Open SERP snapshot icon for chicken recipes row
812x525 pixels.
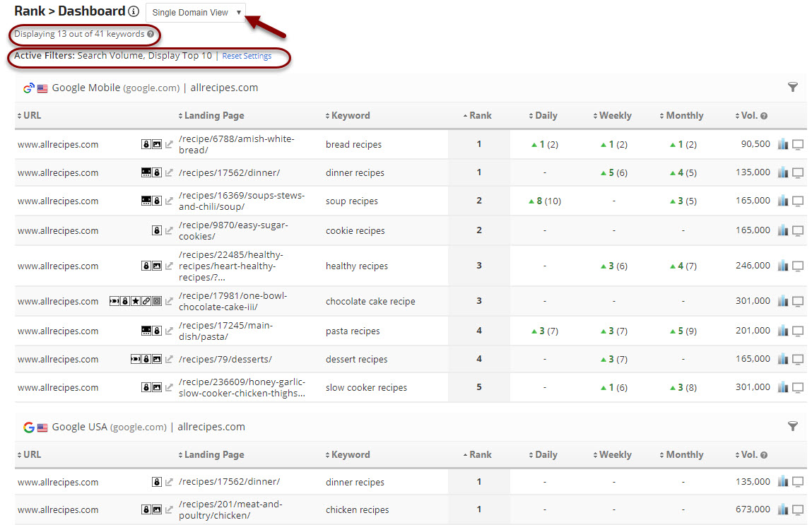click(798, 510)
